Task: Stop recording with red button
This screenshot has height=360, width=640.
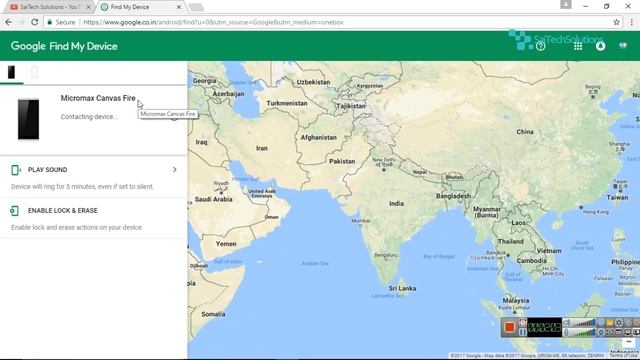Action: tap(510, 327)
